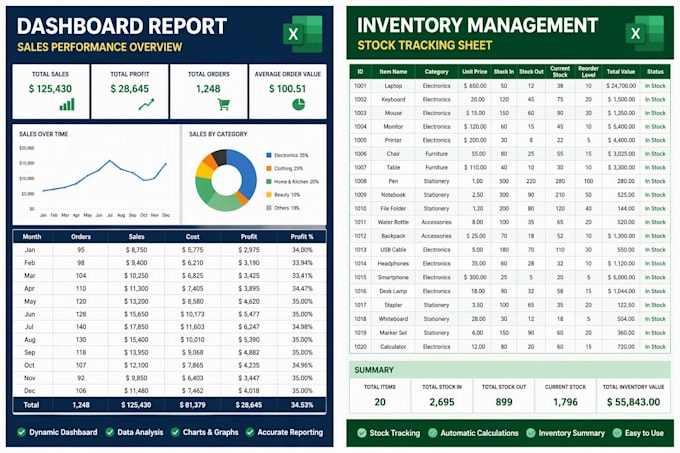
Task: Click the Whiteboard item name cell
Action: coord(393,319)
